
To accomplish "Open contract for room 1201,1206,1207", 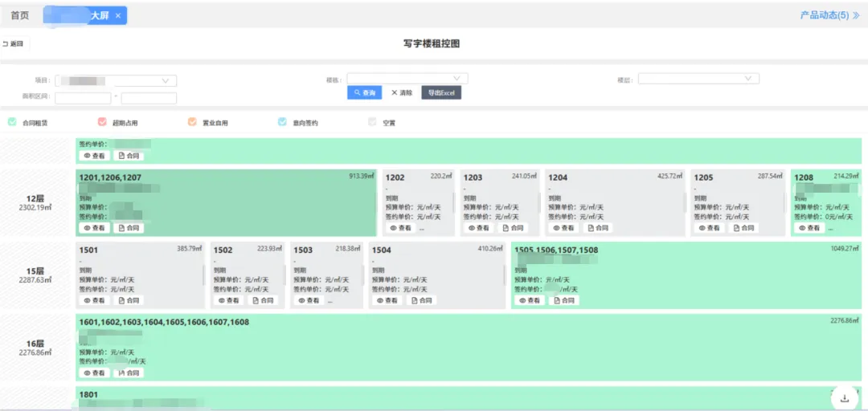I will [x=129, y=228].
